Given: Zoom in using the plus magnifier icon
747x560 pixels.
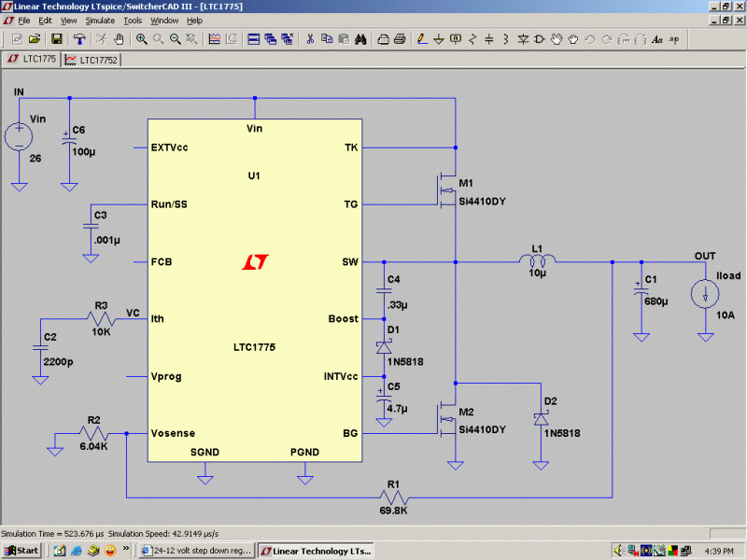Looking at the screenshot, I should pyautogui.click(x=142, y=39).
